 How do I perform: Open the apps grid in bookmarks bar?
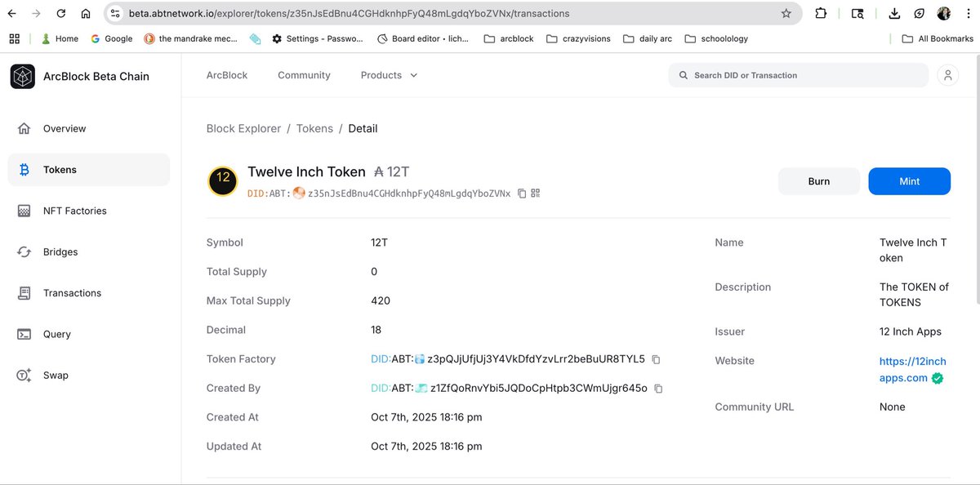14,38
